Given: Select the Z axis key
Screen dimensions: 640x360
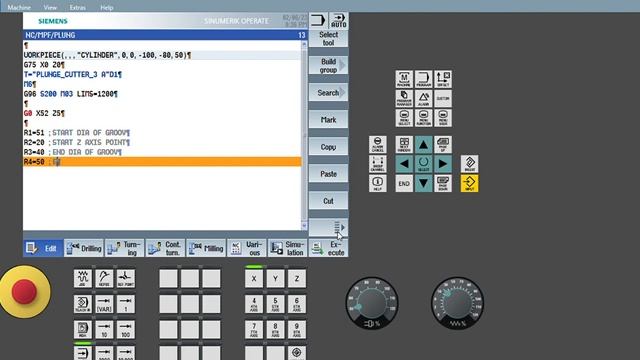Looking at the screenshot, I should 297,278.
